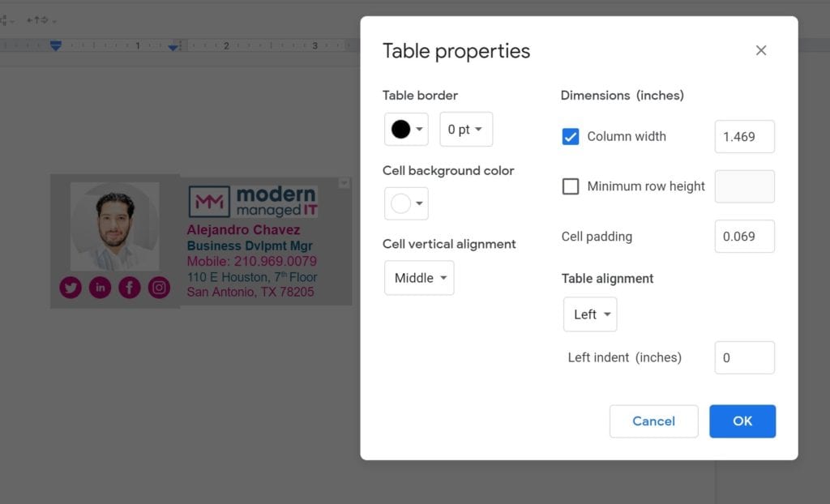Click the Cancel button
The width and height of the screenshot is (830, 504).
tap(654, 421)
